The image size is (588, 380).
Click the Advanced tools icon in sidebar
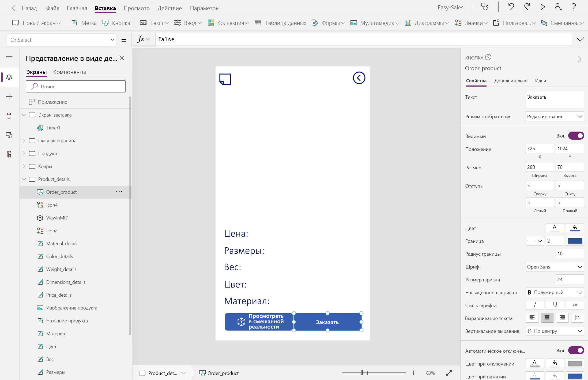pyautogui.click(x=9, y=154)
